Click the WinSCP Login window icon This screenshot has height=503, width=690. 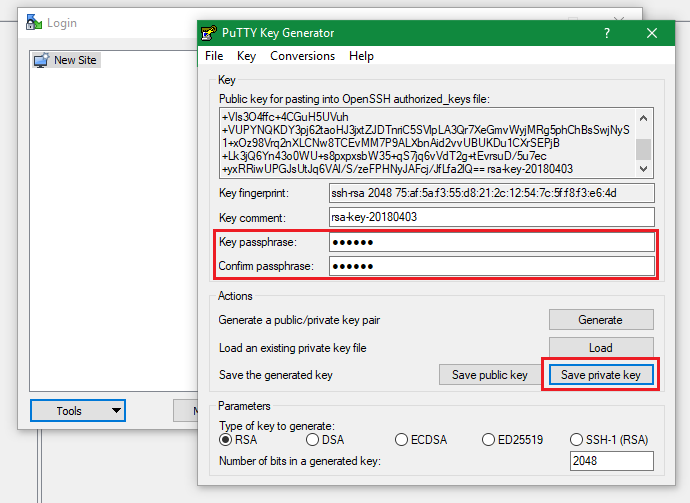click(34, 22)
